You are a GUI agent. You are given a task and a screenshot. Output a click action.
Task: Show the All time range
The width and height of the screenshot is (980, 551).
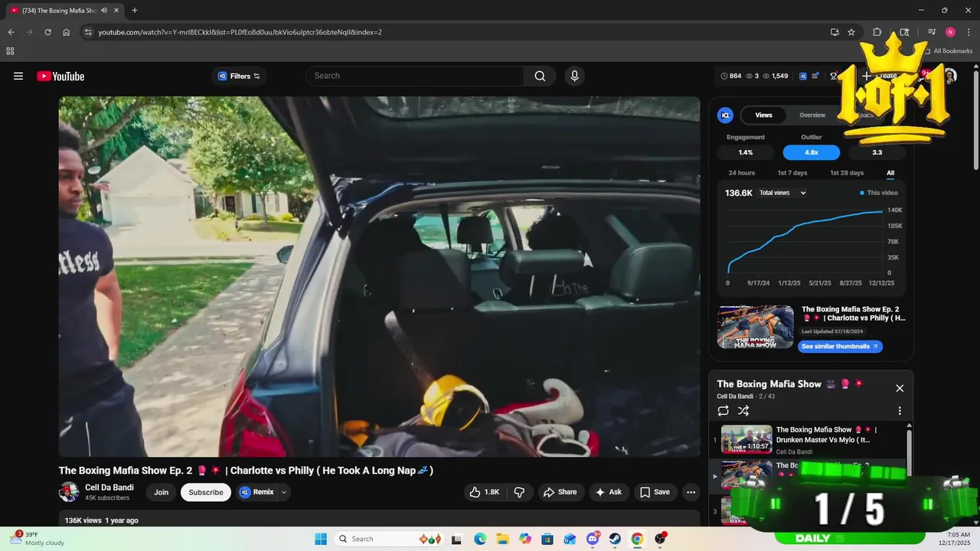click(x=890, y=173)
